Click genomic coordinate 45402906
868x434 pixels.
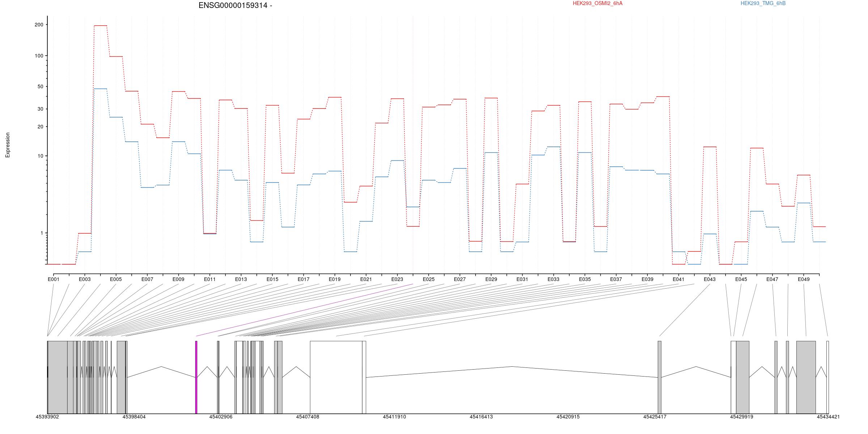coord(221,417)
